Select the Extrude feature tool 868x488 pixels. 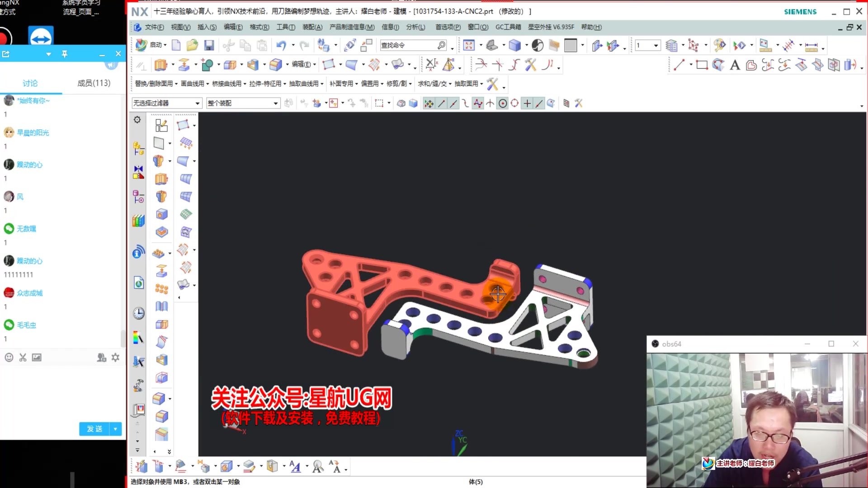coord(161,65)
